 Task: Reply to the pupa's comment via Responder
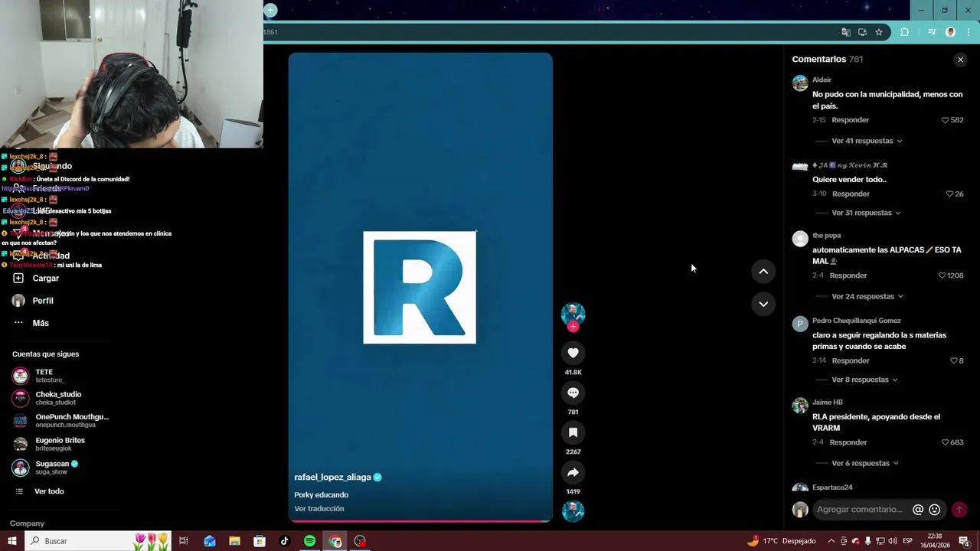(848, 275)
